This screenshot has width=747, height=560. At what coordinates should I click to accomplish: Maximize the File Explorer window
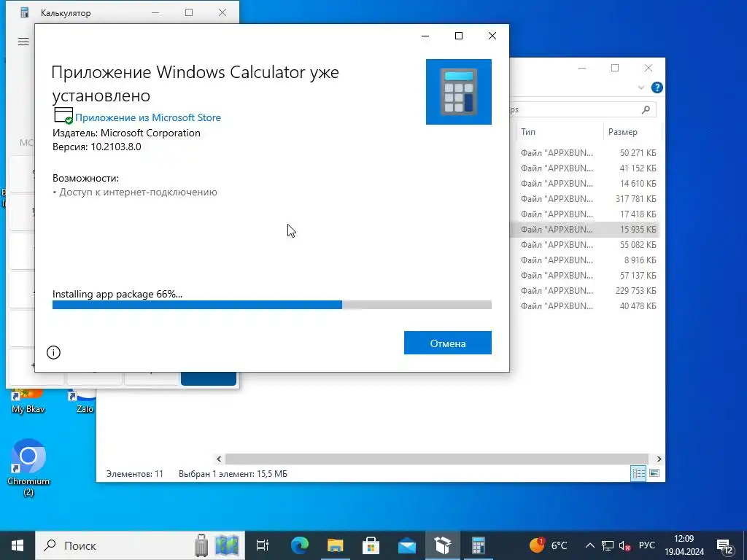(x=615, y=68)
